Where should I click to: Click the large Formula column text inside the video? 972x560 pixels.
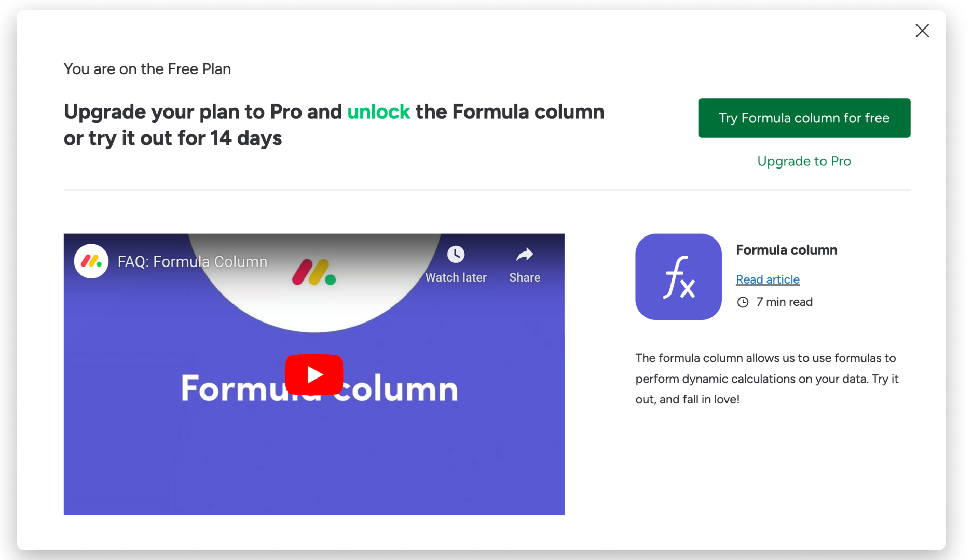319,389
